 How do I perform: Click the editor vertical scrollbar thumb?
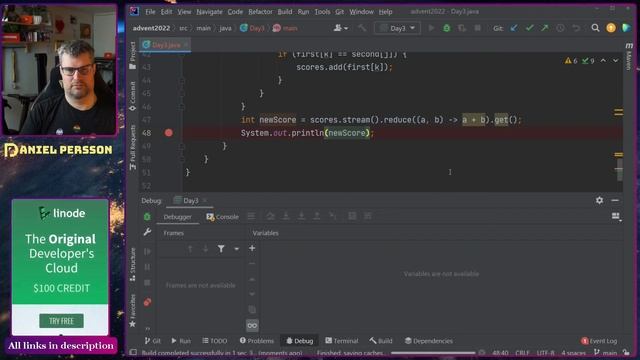click(x=620, y=169)
